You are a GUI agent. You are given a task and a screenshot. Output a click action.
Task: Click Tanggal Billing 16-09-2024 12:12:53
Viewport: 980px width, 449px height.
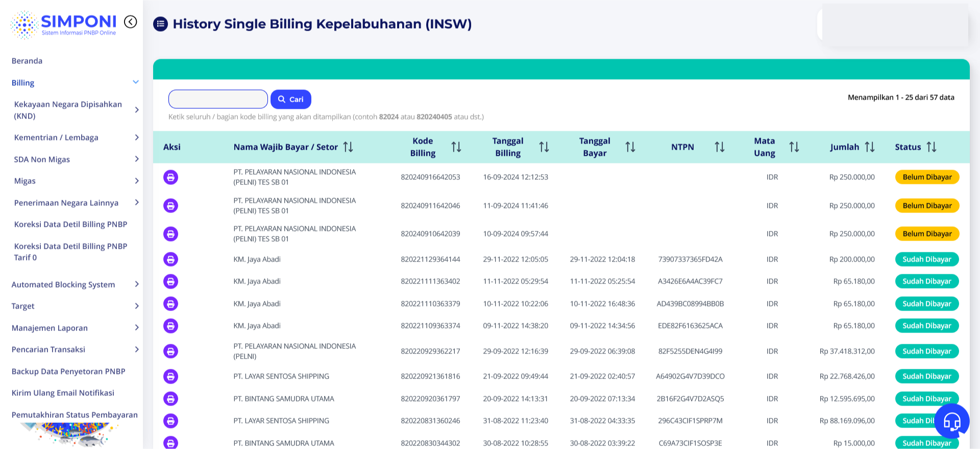pos(516,177)
